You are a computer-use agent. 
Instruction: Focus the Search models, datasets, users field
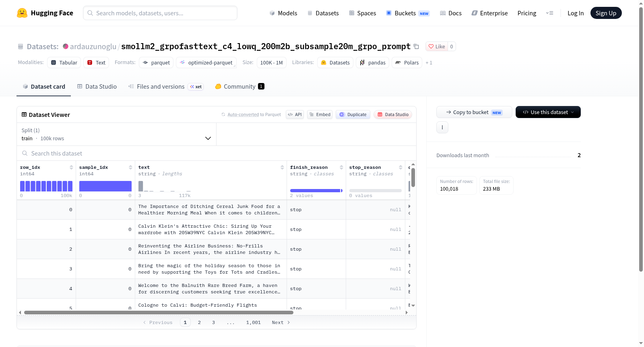point(160,13)
